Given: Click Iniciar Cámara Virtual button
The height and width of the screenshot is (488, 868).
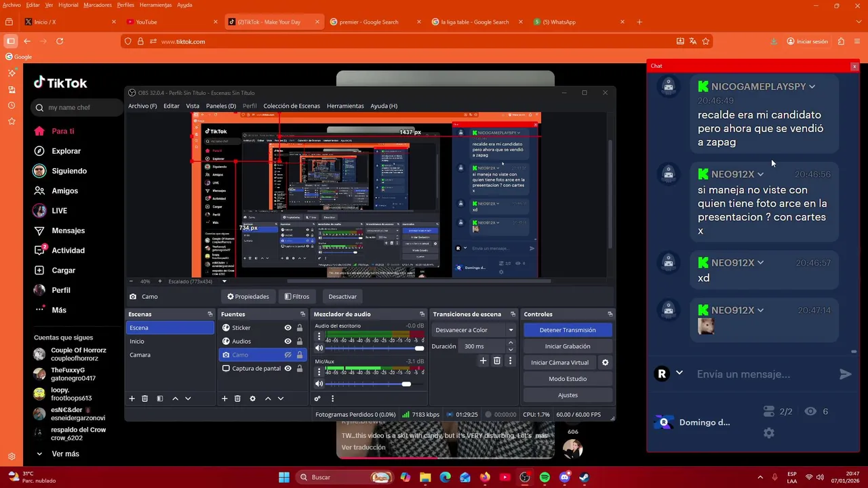Looking at the screenshot, I should click(559, 363).
